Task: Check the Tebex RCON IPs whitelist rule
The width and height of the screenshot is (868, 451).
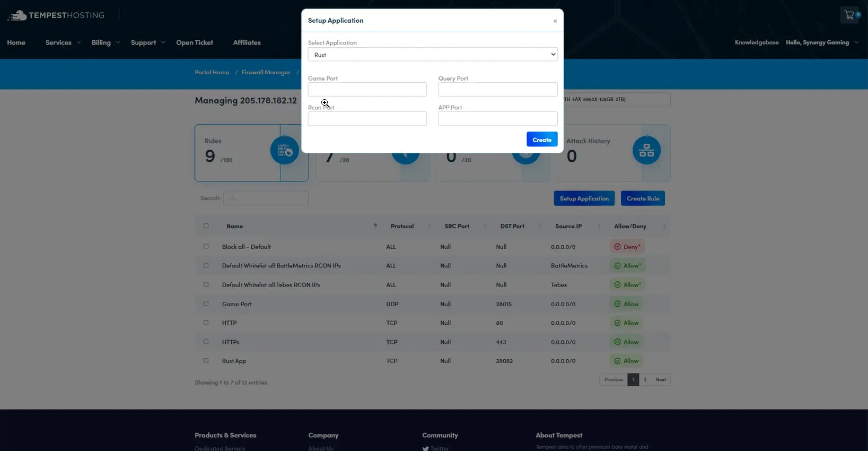Action: pos(206,284)
